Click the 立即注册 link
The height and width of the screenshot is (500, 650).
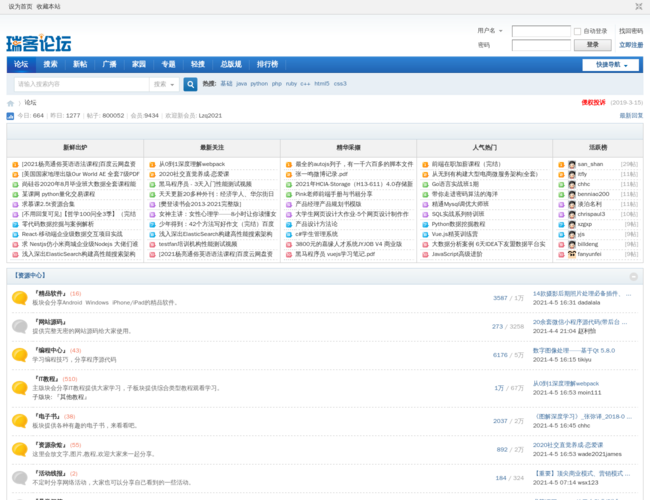tap(630, 45)
